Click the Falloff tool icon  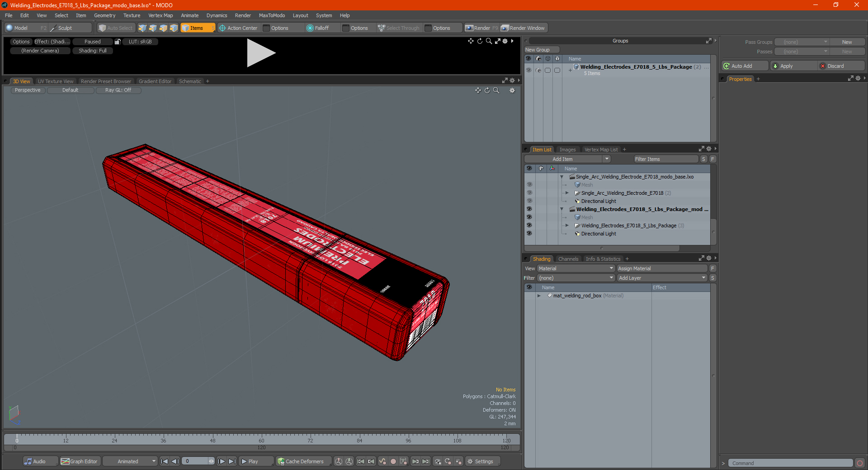tap(310, 28)
